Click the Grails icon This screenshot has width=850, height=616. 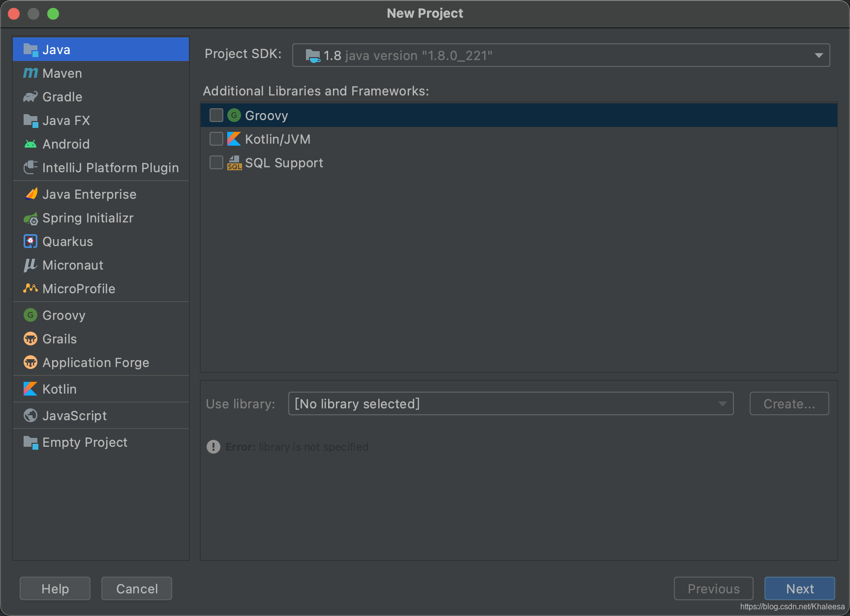tap(30, 339)
